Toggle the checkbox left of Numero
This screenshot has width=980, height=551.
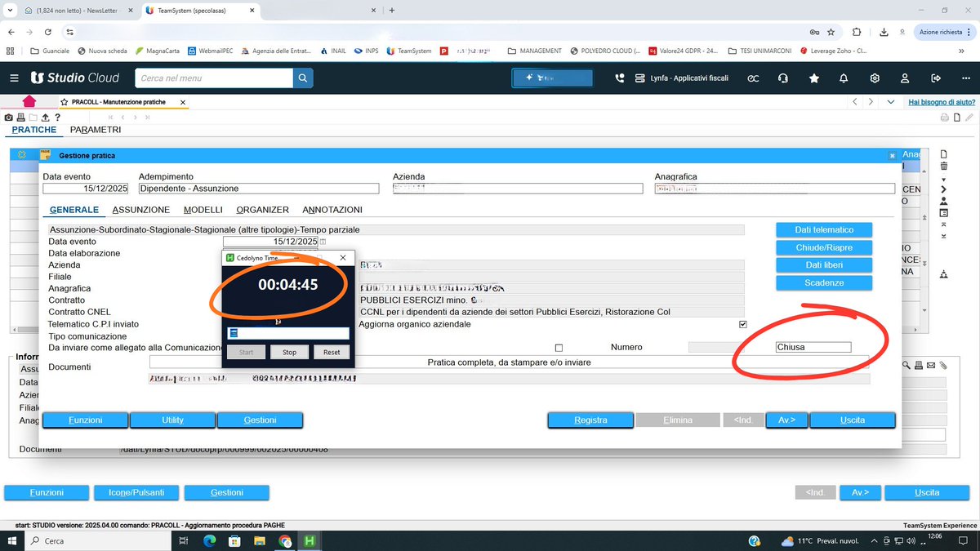(x=559, y=347)
